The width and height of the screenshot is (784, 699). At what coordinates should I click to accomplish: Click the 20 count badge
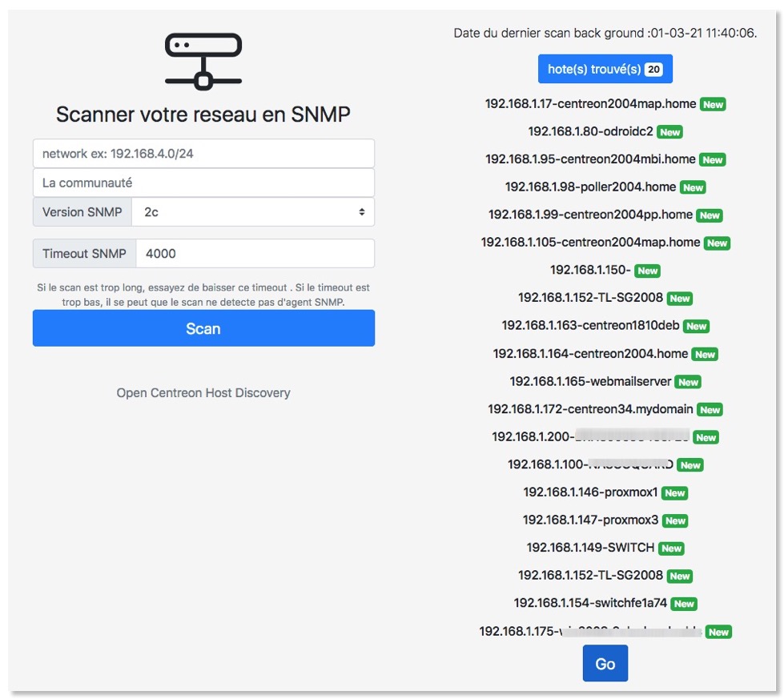point(653,70)
